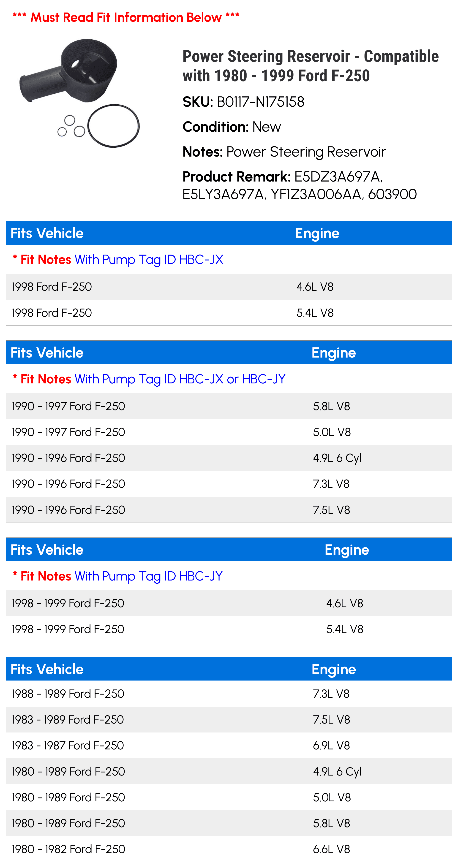The height and width of the screenshot is (868, 458).
Task: Select 1990 - 1997 Ford F-250 5.8L V8 row
Action: [x=229, y=406]
